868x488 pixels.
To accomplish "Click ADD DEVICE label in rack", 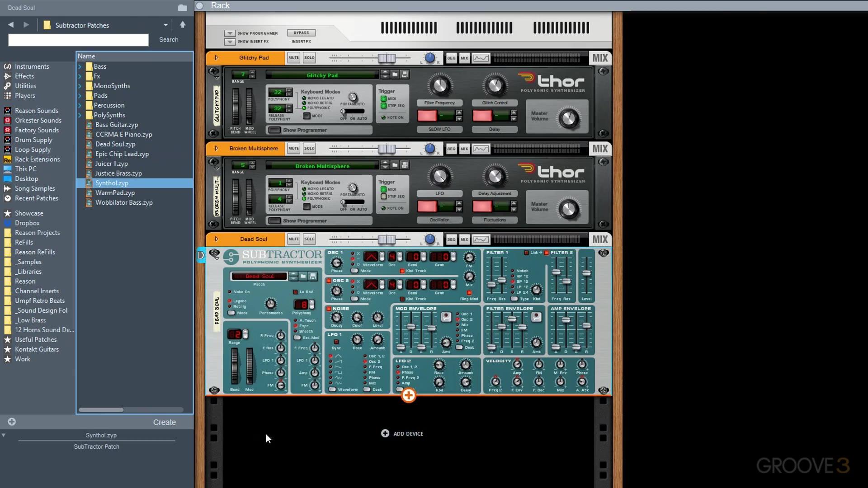I will (x=408, y=434).
